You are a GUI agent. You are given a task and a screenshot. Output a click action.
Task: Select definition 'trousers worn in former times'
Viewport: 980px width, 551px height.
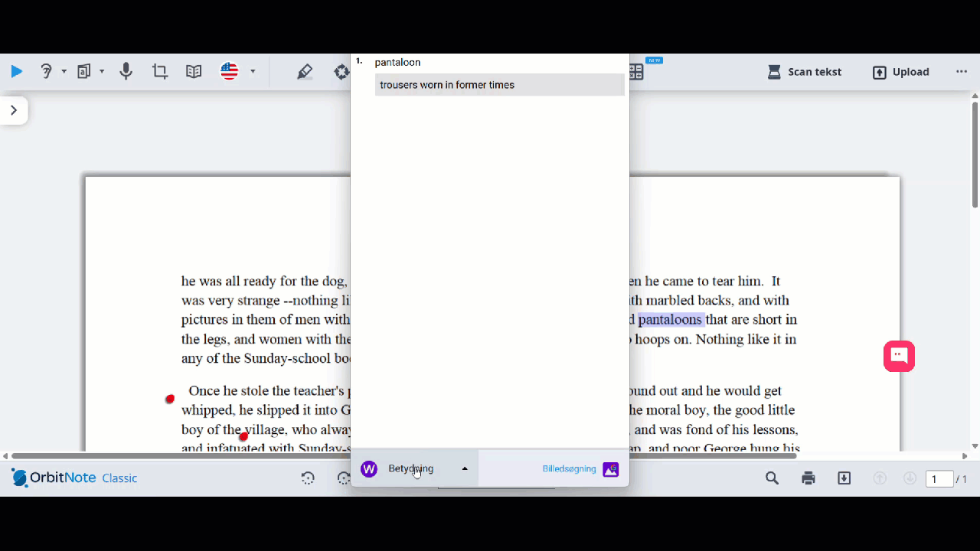[500, 85]
